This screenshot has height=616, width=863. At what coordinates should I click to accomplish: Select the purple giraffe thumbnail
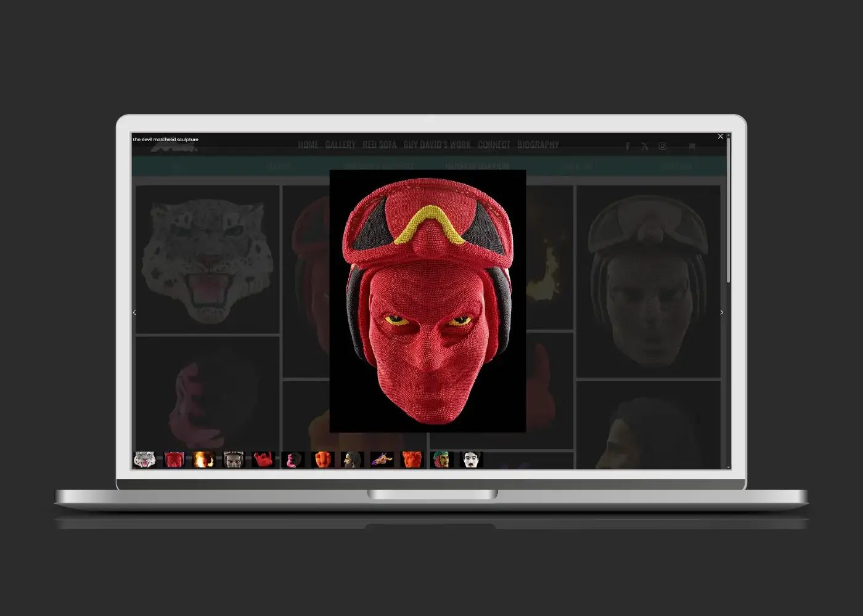(382, 460)
